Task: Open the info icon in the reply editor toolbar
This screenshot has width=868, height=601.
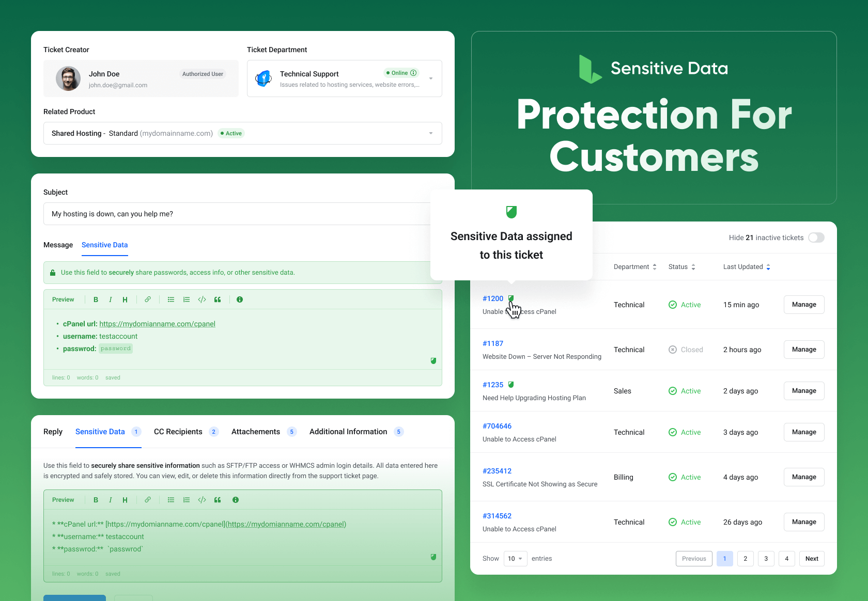Action: [236, 500]
